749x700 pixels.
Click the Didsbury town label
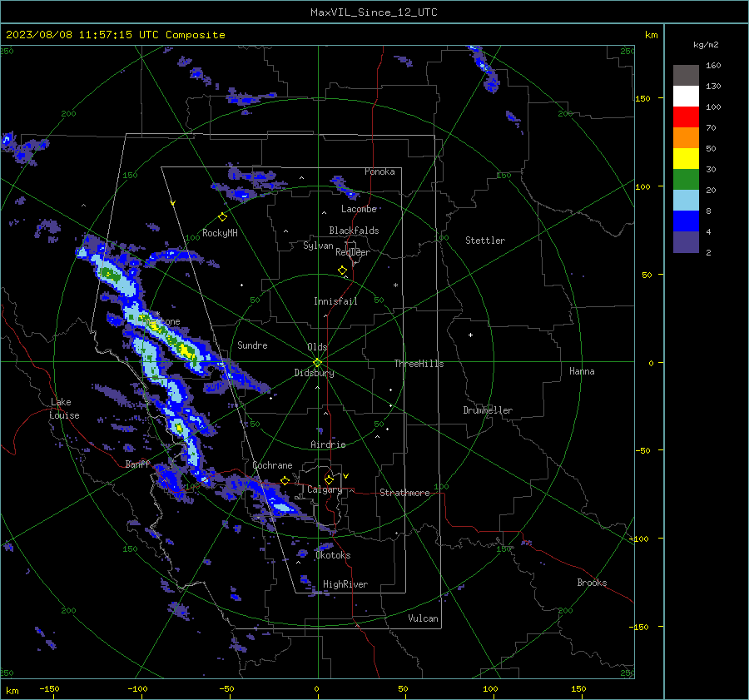[x=314, y=373]
